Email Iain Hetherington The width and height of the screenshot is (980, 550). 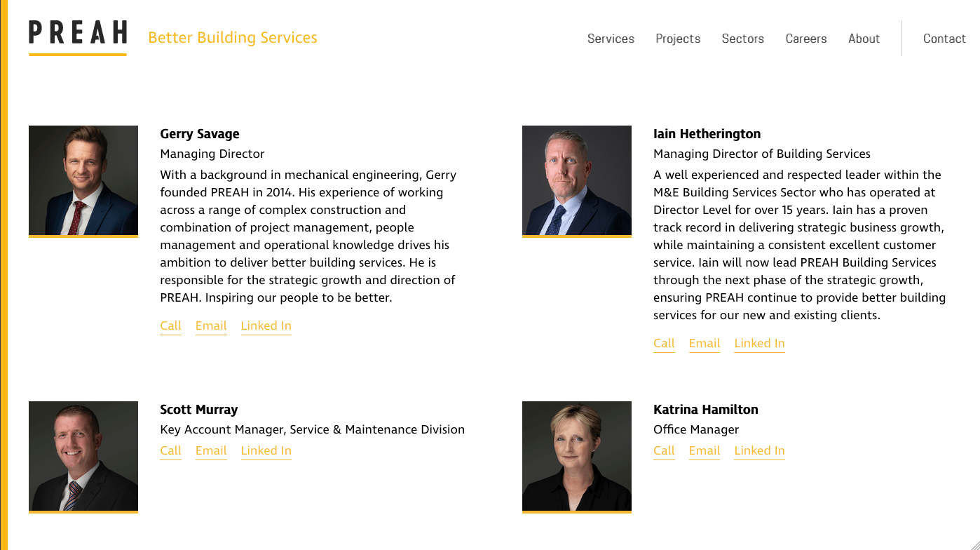pos(704,343)
